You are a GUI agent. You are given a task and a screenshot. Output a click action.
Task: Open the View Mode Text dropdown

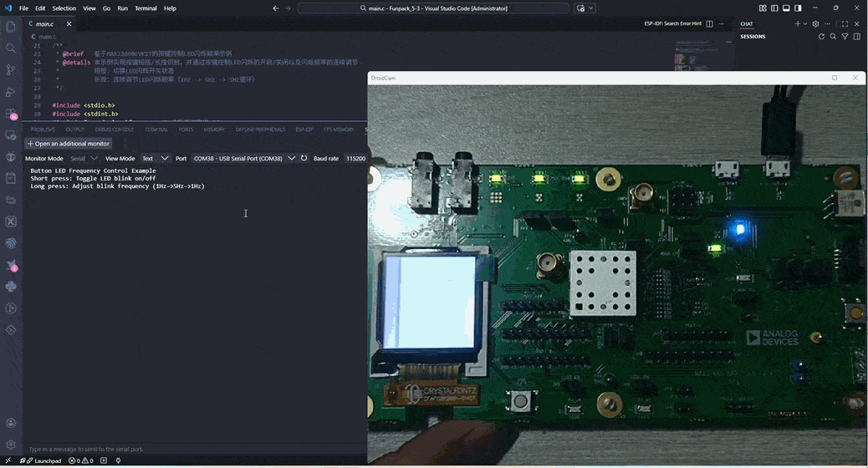[x=155, y=158]
